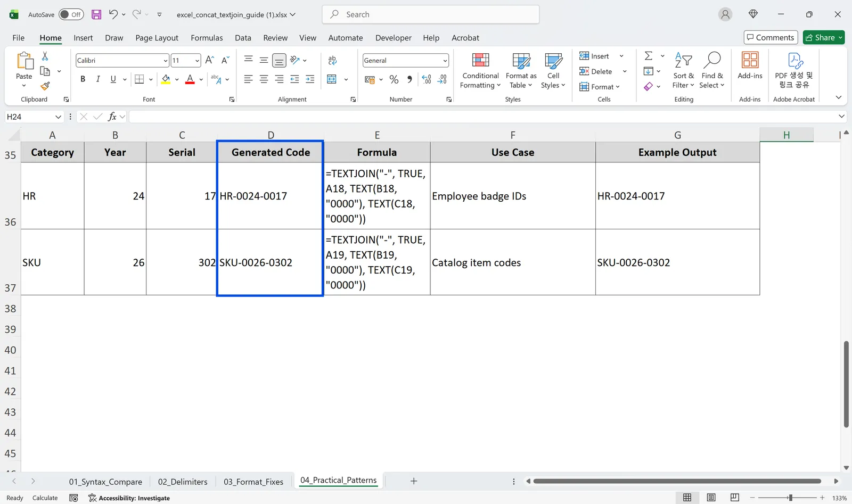Toggle Bold formatting
This screenshot has width=852, height=504.
pos(83,79)
